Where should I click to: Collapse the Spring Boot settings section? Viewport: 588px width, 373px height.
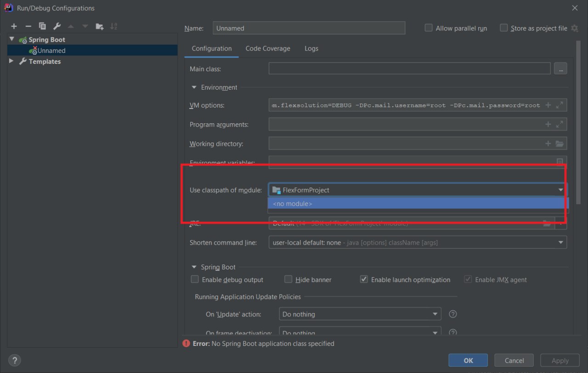194,267
